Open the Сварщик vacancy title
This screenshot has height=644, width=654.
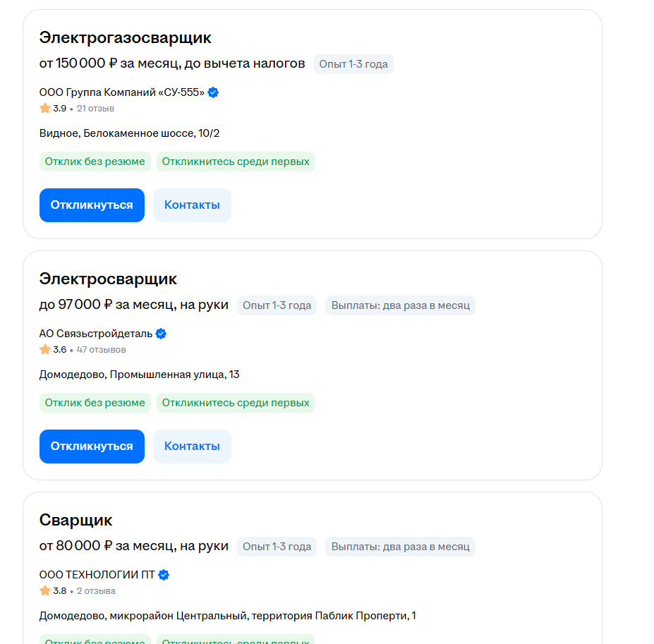[75, 520]
